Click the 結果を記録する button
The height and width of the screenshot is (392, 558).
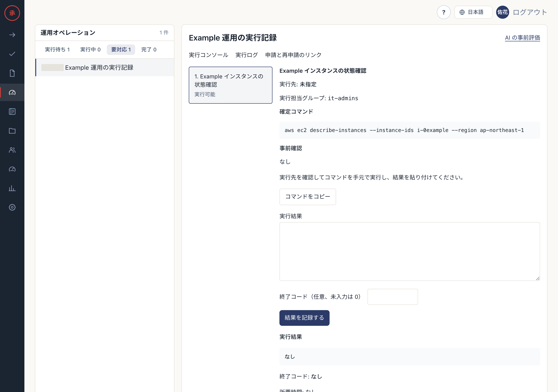click(304, 318)
